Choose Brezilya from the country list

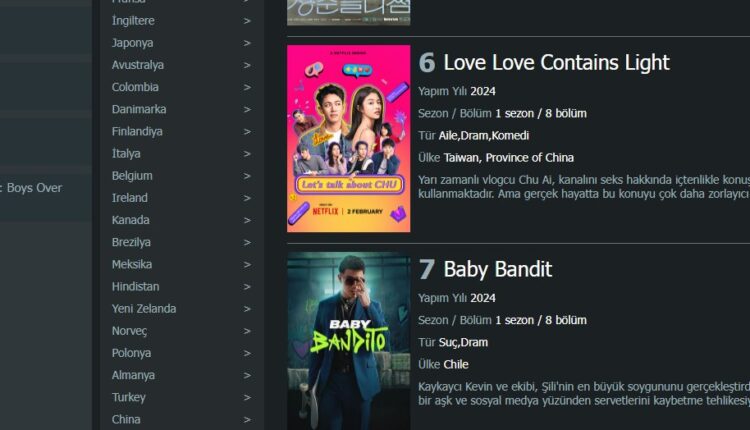click(x=131, y=242)
